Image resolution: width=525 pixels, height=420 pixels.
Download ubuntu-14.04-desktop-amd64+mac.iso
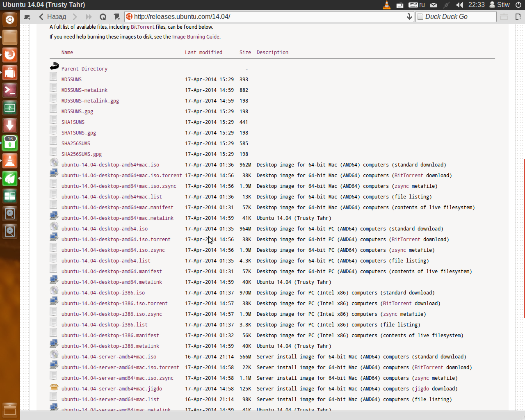pos(110,165)
